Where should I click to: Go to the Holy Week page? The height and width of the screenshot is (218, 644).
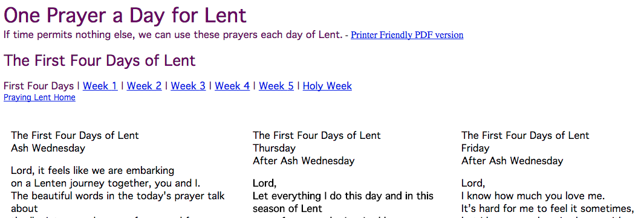[x=327, y=86]
